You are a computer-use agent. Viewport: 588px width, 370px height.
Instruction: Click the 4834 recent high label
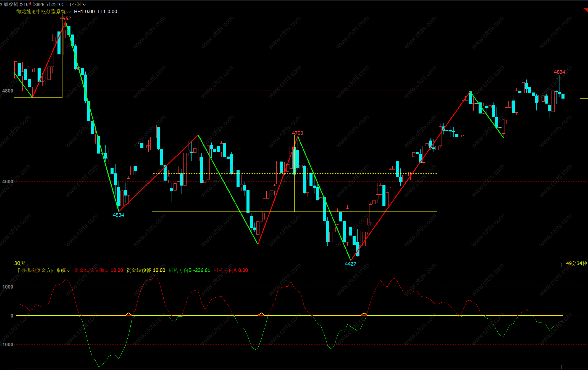tap(559, 72)
